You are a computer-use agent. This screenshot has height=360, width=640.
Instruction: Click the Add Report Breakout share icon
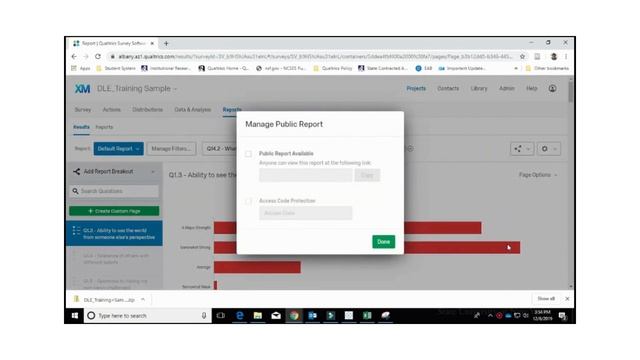pos(76,171)
